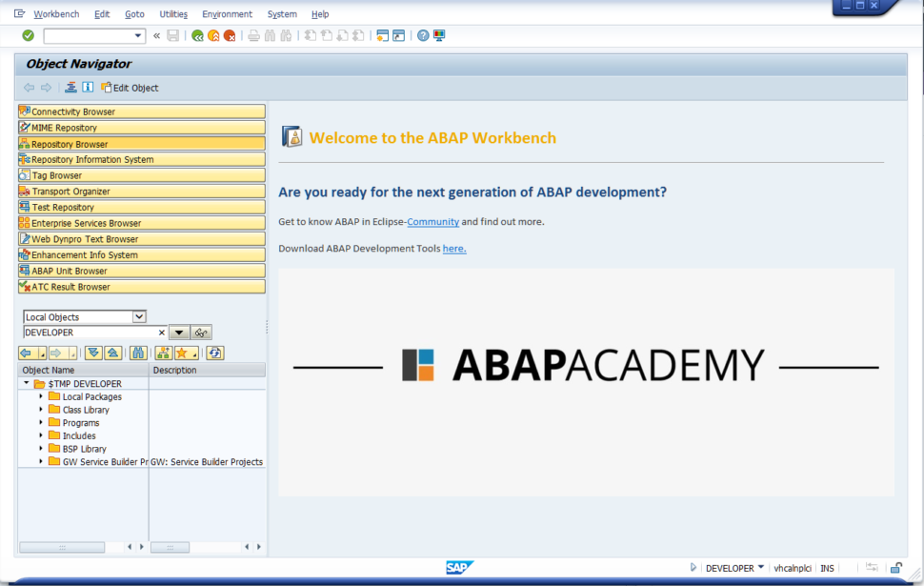
Task: Click the binoculars Find icon above object tree
Action: tap(138, 354)
